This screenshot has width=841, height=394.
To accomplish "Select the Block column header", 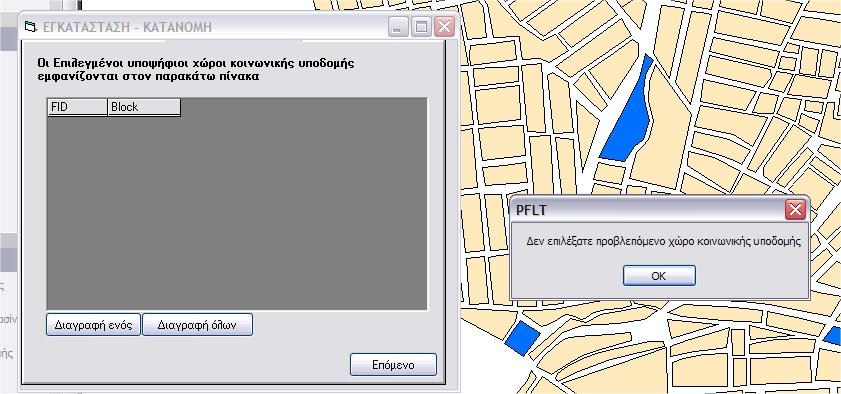I will click(144, 107).
